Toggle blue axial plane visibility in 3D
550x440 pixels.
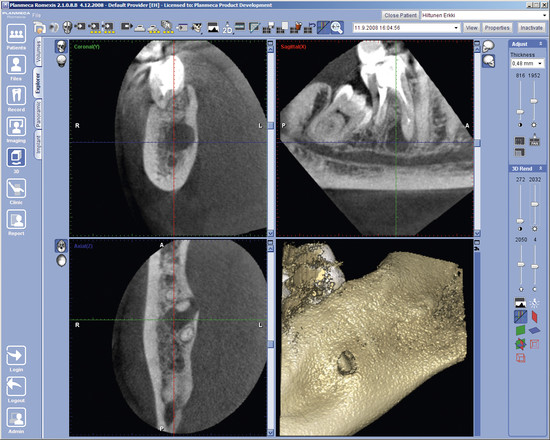tap(535, 330)
